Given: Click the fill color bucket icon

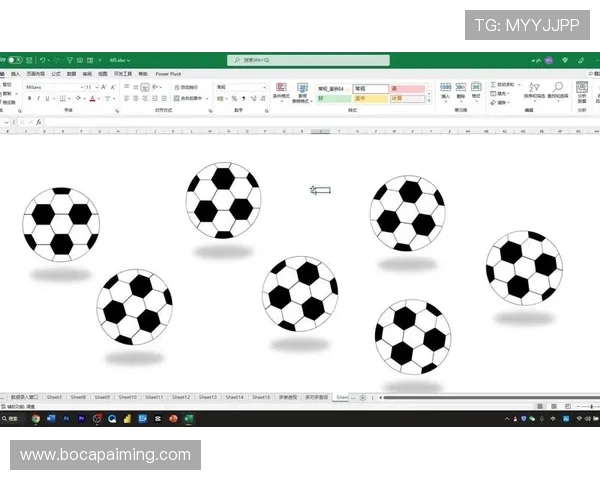Looking at the screenshot, I should coord(78,98).
